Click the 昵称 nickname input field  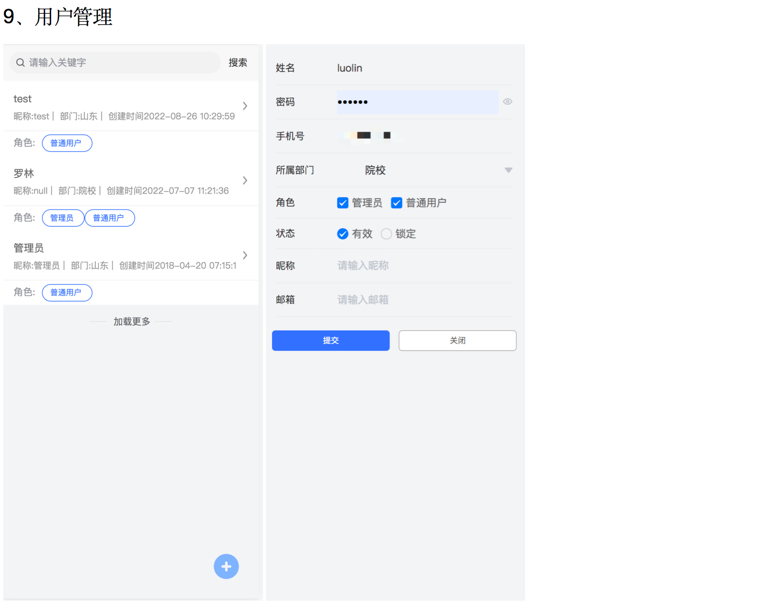(420, 266)
